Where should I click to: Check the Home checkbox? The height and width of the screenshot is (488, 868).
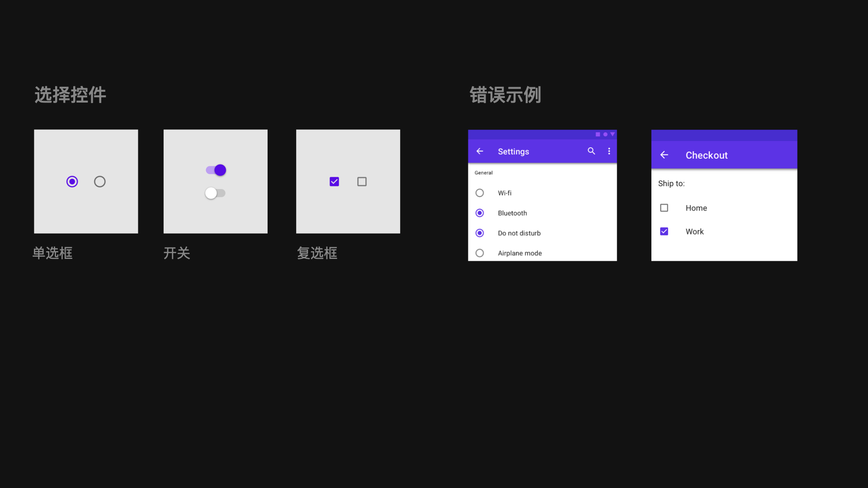tap(664, 208)
